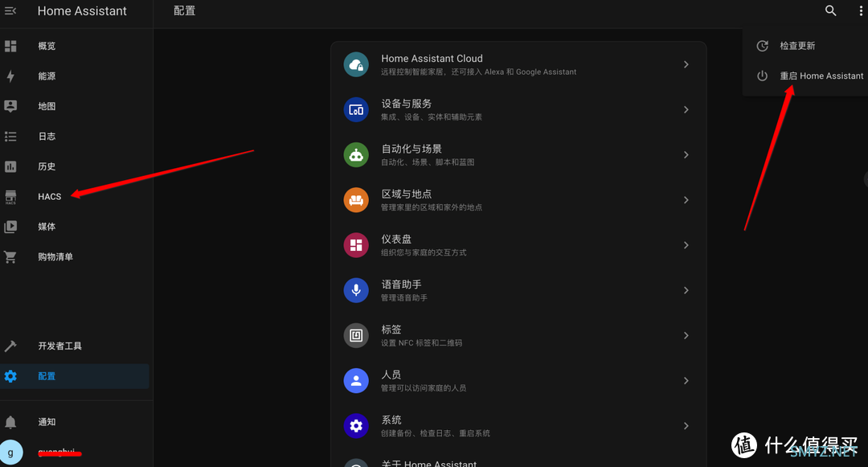
Task: Expand 人员 row chevron
Action: (686, 381)
